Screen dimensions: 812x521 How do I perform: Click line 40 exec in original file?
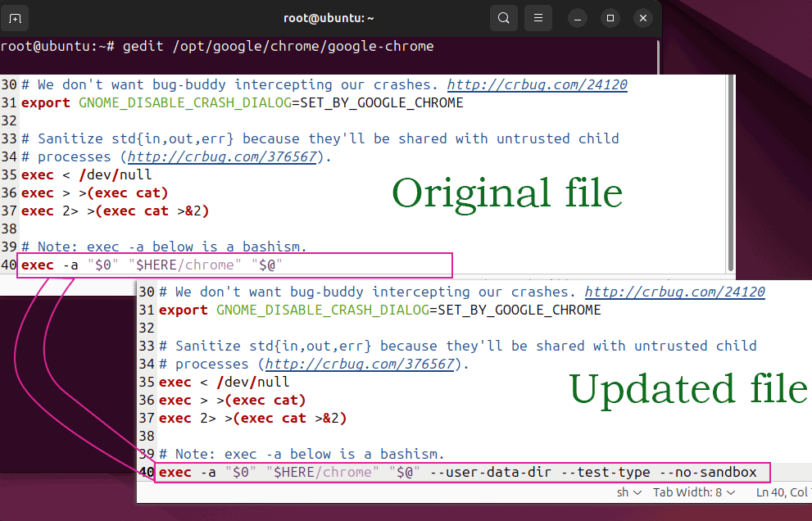[x=38, y=265]
